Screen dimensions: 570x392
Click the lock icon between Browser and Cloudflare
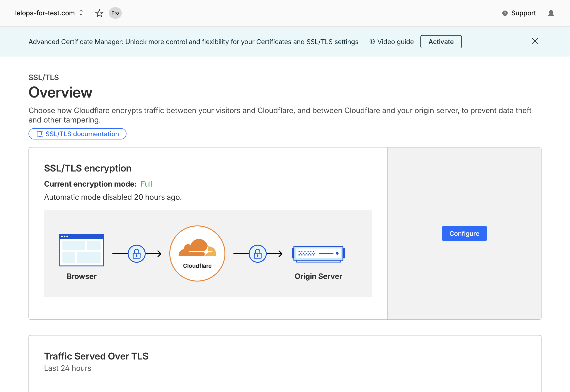tap(137, 254)
